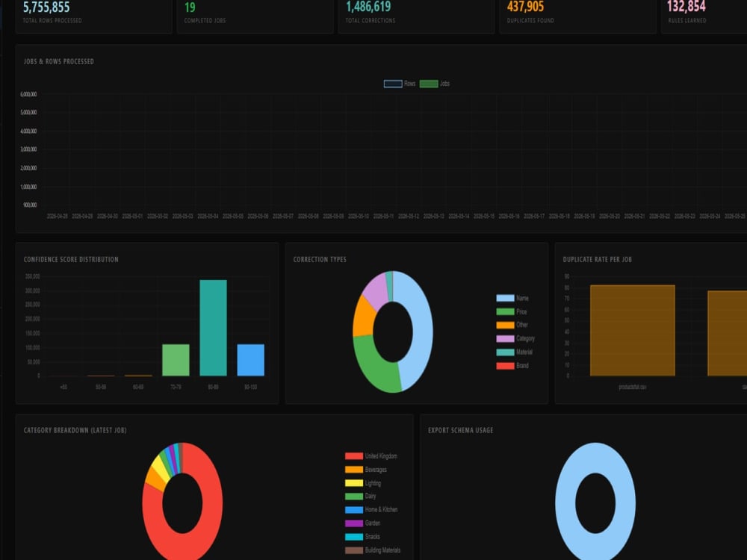Click the 1,486,619 total corrections value
The image size is (747, 560).
point(368,7)
